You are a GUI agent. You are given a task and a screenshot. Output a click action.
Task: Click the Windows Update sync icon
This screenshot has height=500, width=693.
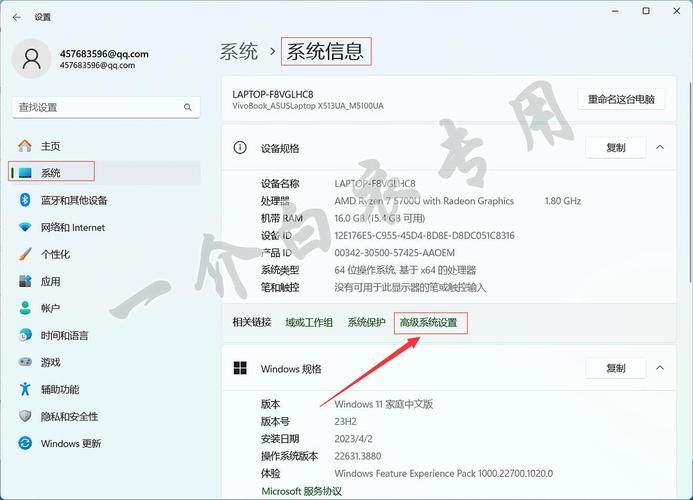pyautogui.click(x=25, y=443)
